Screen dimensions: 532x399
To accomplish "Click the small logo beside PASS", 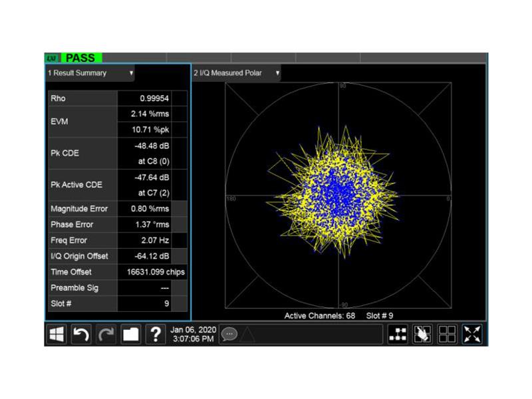I will (52, 59).
